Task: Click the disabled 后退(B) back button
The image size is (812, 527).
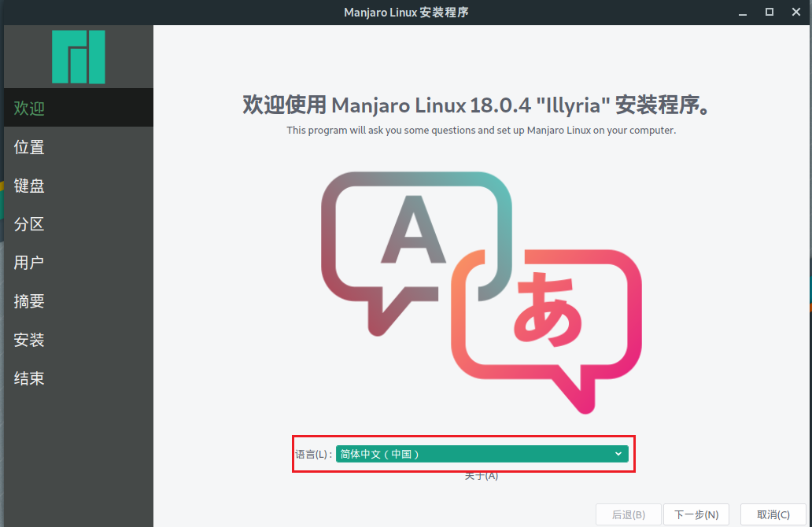Action: [x=629, y=514]
